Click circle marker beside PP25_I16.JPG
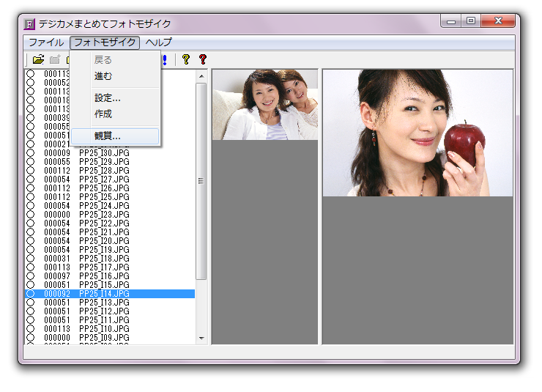Screen dimensions: 542x392 tap(31, 275)
